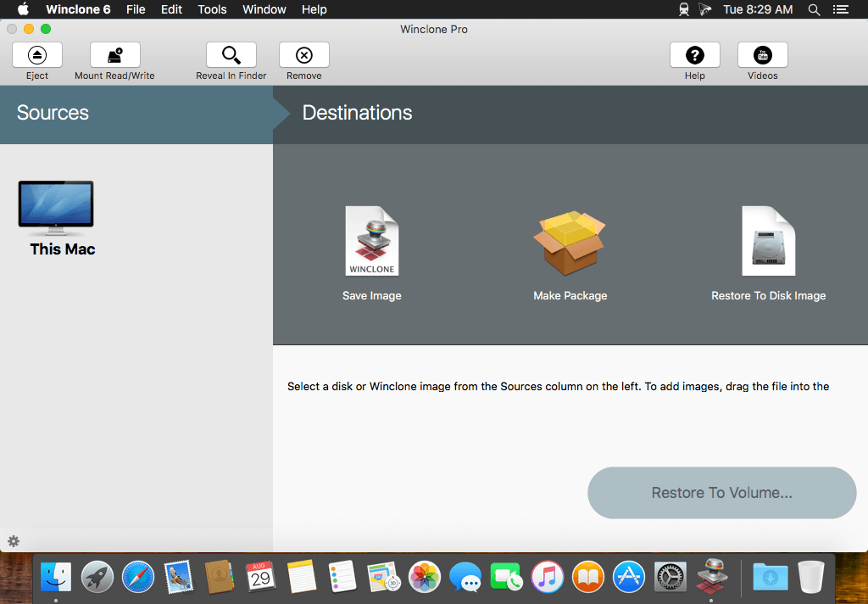Click the green zoom window button
This screenshot has height=604, width=868.
click(46, 29)
